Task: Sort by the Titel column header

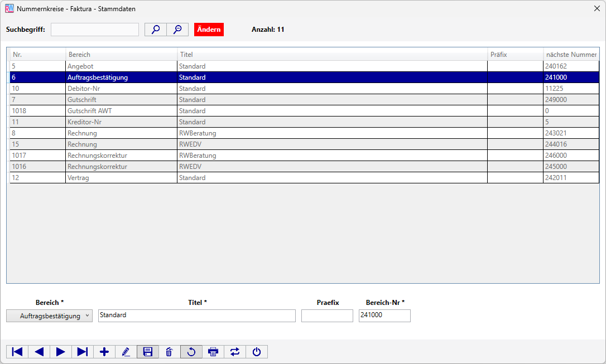Action: click(x=333, y=55)
